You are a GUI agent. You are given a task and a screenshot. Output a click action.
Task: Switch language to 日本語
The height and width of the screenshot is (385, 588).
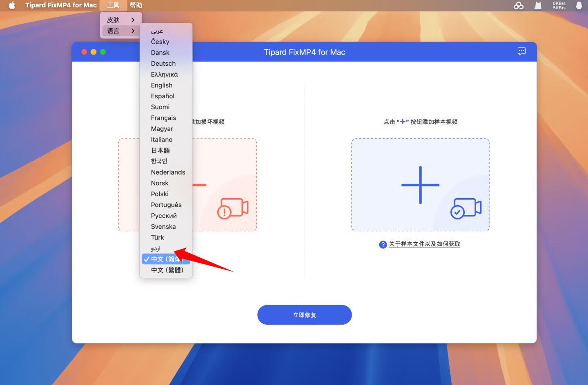(x=166, y=150)
